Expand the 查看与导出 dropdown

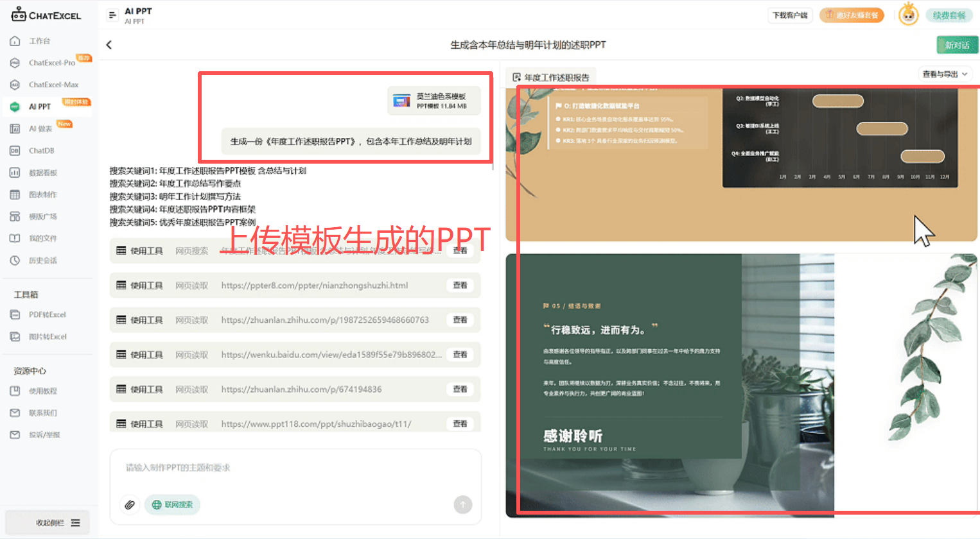pos(944,74)
